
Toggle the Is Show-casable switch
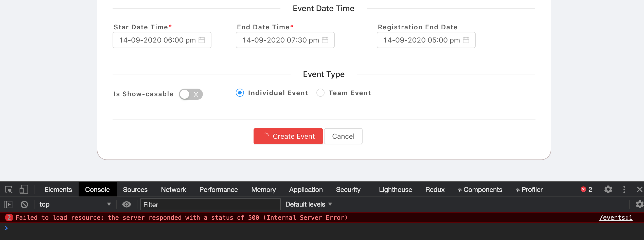(191, 94)
